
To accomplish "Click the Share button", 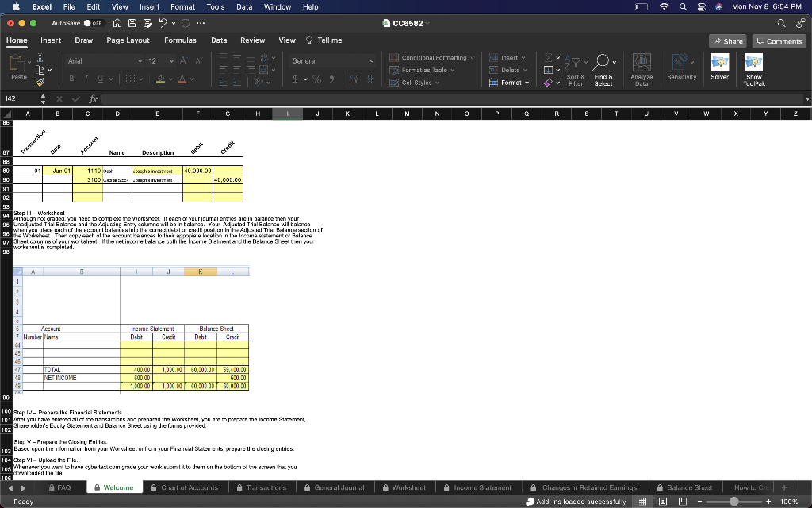I will pyautogui.click(x=727, y=40).
